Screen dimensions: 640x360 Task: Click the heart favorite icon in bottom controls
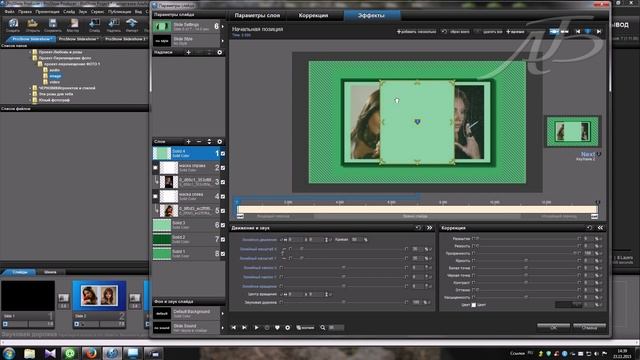click(x=277, y=327)
